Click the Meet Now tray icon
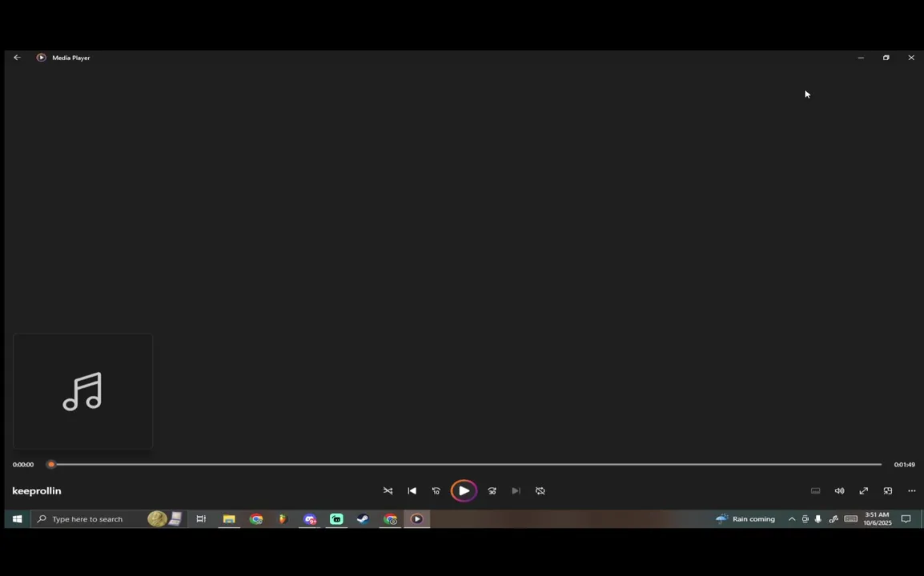 pos(805,519)
